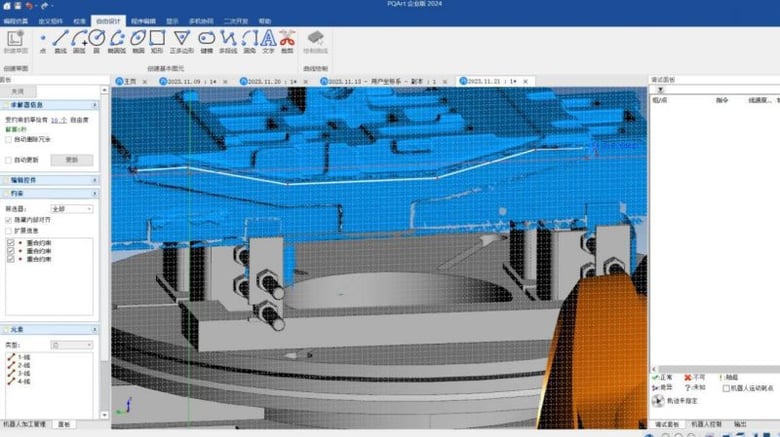Select the 多段线 polyline tool
The width and height of the screenshot is (780, 437).
point(227,40)
